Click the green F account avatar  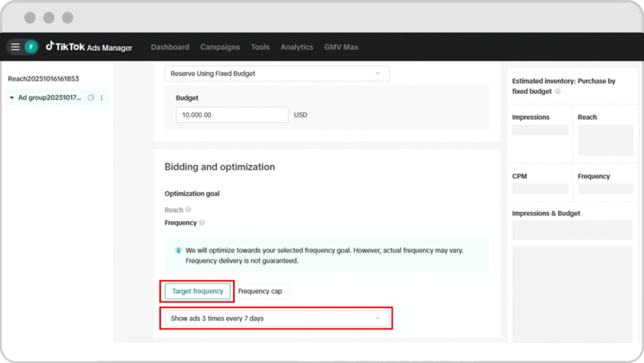31,47
